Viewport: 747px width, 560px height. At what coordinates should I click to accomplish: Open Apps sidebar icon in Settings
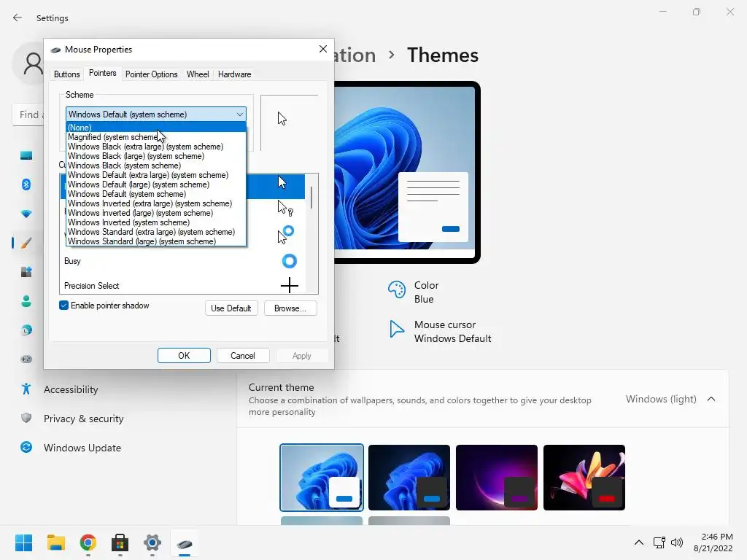[26, 272]
